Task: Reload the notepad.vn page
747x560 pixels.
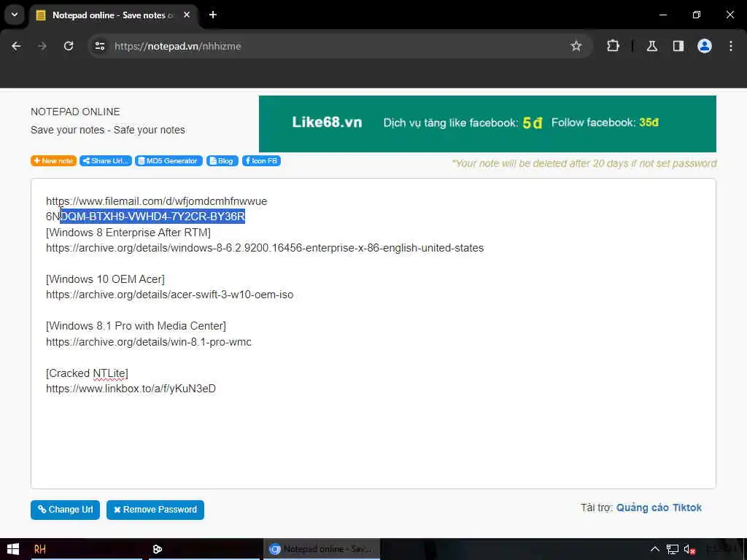Action: 69,46
